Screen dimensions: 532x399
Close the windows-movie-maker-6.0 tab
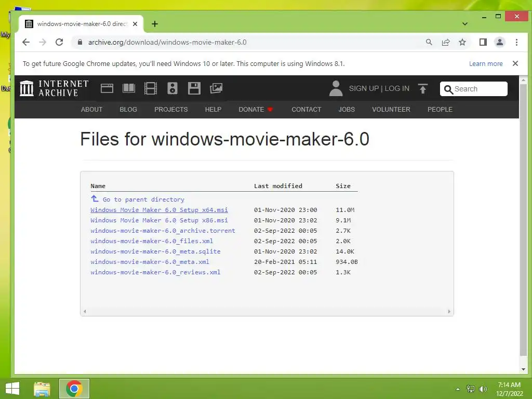point(135,24)
